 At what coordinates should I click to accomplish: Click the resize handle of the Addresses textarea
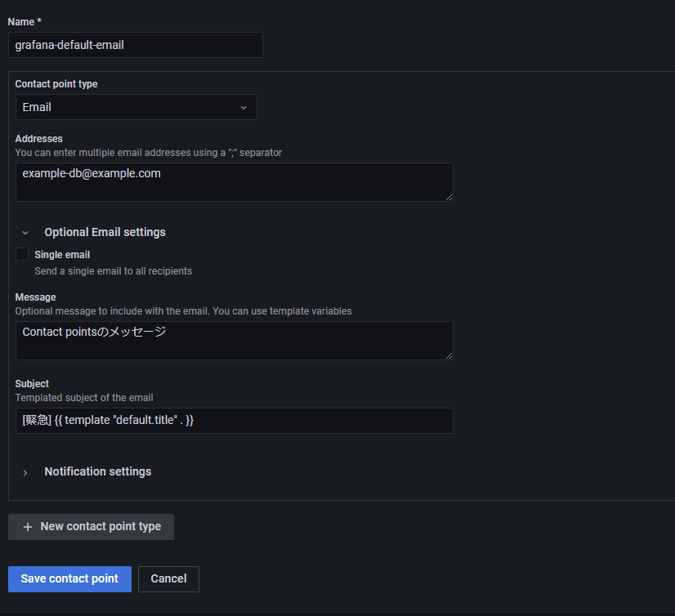[x=449, y=197]
